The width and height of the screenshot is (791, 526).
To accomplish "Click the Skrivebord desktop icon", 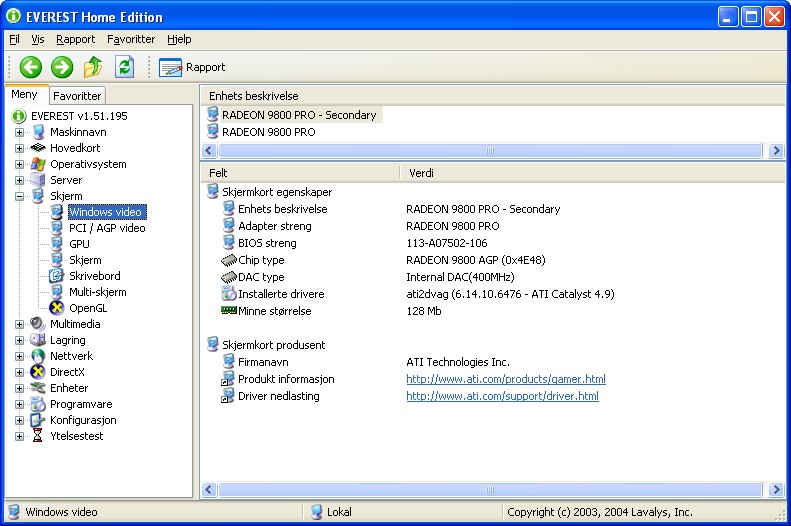I will click(56, 276).
